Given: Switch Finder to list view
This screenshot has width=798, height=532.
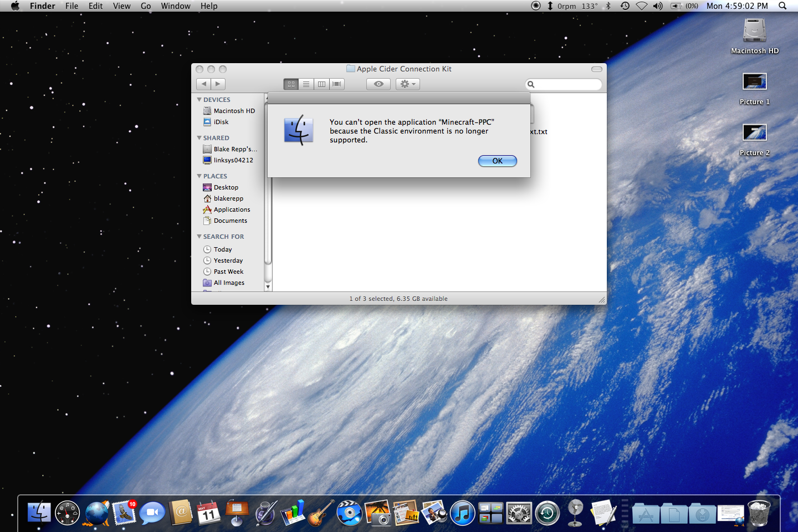Looking at the screenshot, I should [x=306, y=84].
